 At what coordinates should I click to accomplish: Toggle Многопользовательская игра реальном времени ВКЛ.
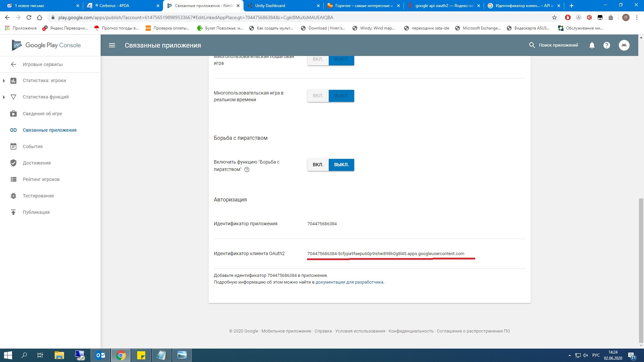coord(318,96)
